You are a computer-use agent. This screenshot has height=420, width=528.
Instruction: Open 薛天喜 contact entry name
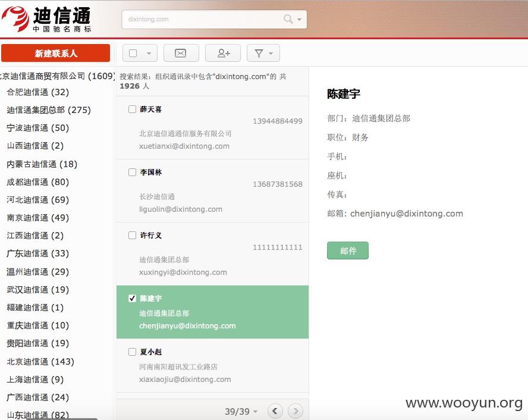[151, 109]
